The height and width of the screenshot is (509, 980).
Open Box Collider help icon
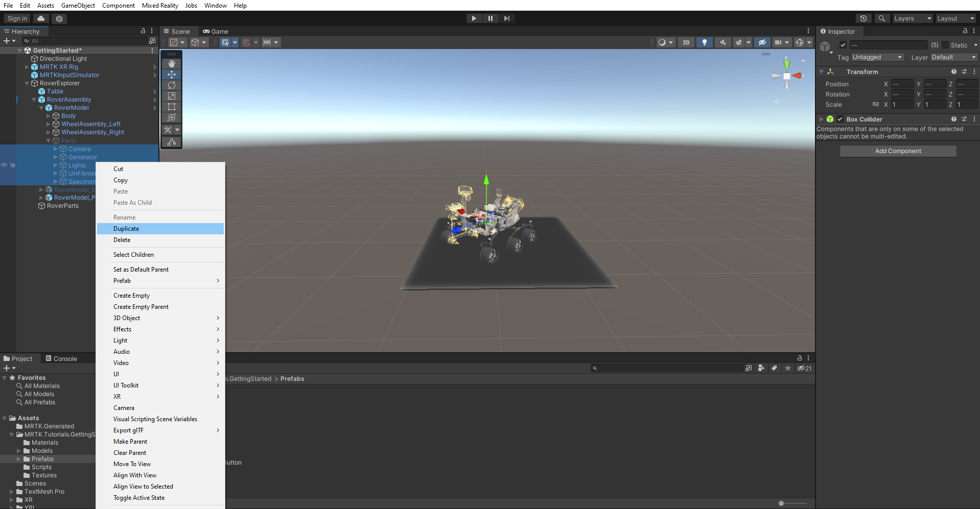pos(954,119)
